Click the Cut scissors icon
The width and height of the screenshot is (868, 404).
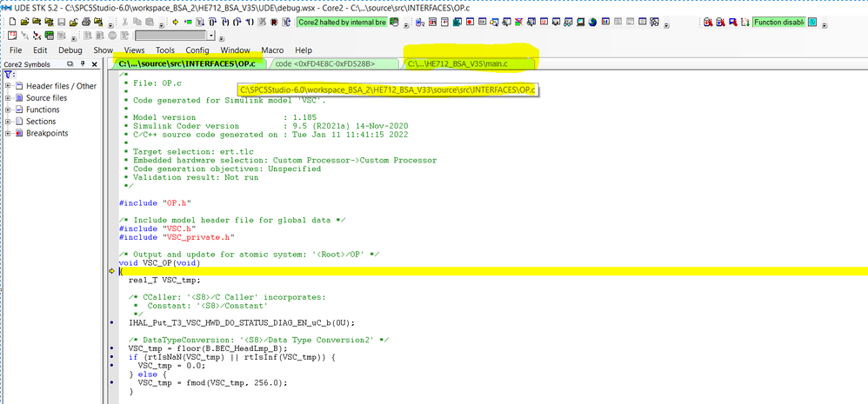124,22
